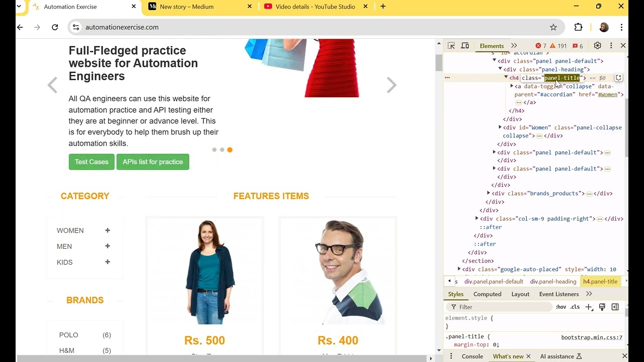View site information icon in address bar
Viewport: 644px width, 362px height.
[76, 27]
